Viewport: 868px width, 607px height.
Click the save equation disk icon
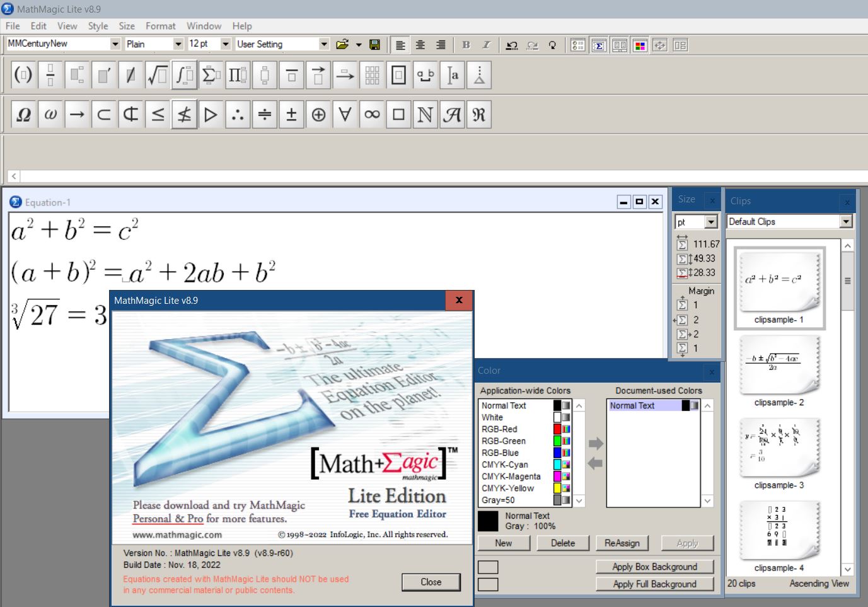click(x=374, y=44)
